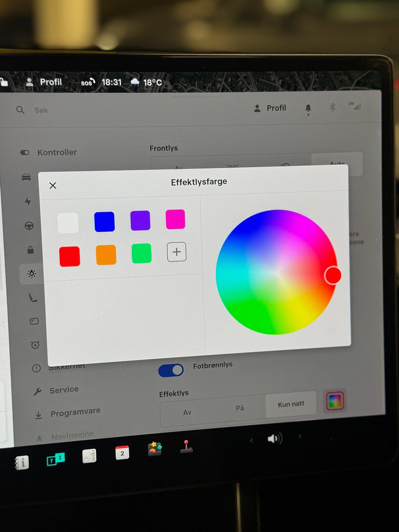
Task: Click the 18°C weather indicator
Action: [146, 82]
